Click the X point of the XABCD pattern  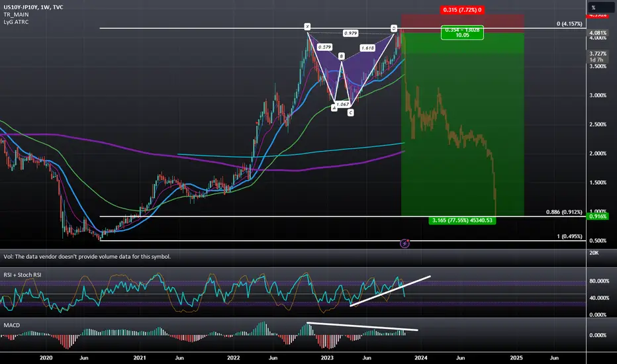[307, 26]
